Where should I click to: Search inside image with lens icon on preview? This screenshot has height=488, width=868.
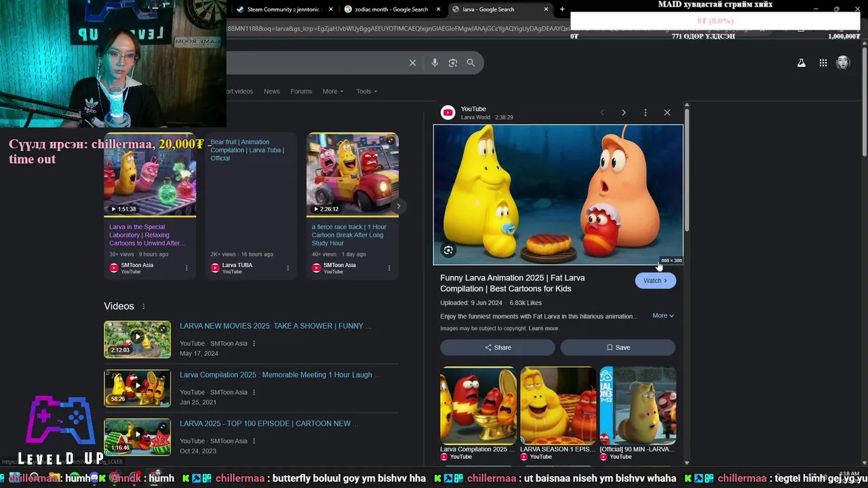[x=448, y=250]
